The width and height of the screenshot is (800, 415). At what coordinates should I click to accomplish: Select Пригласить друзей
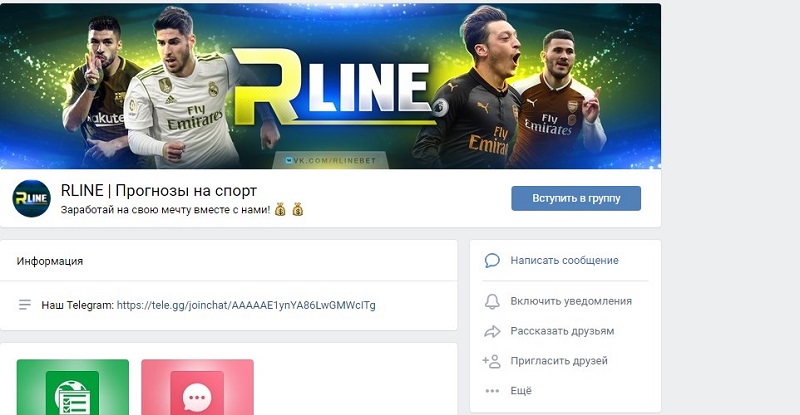[x=559, y=361]
